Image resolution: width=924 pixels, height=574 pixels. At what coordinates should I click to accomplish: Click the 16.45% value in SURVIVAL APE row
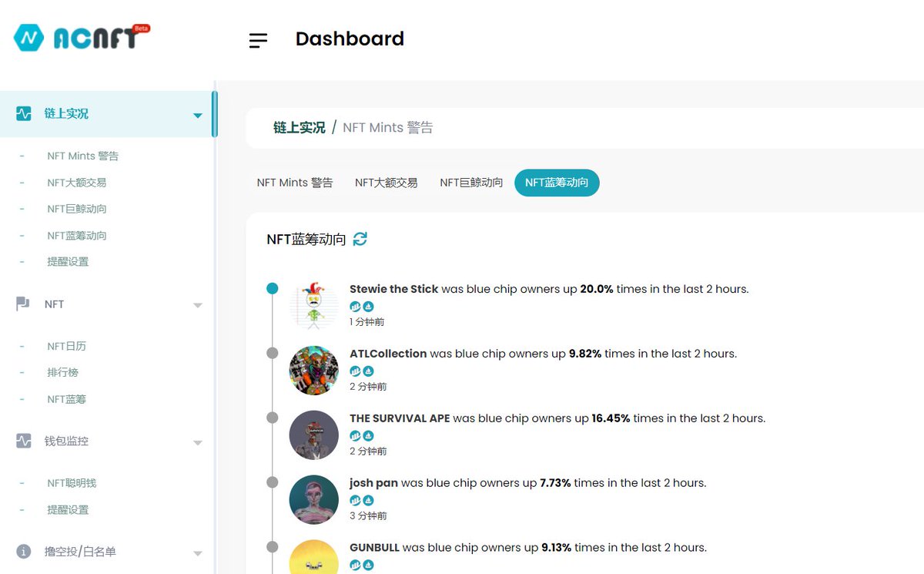611,418
